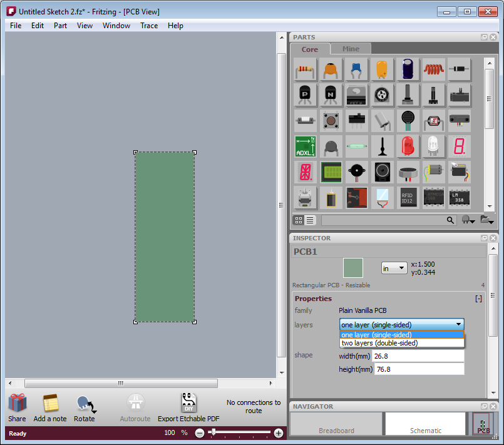Screen dimensions: 504x445
Task: Choose two layers (double-sided) option
Action: coord(379,343)
